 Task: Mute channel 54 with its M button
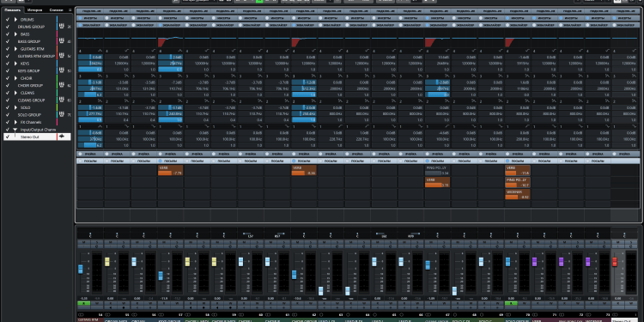pos(83,242)
